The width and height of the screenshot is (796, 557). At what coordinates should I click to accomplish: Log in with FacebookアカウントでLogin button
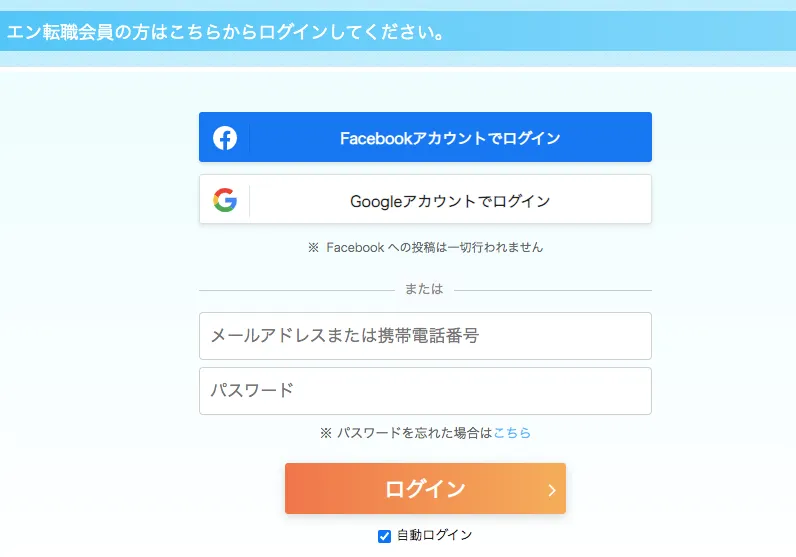(425, 137)
